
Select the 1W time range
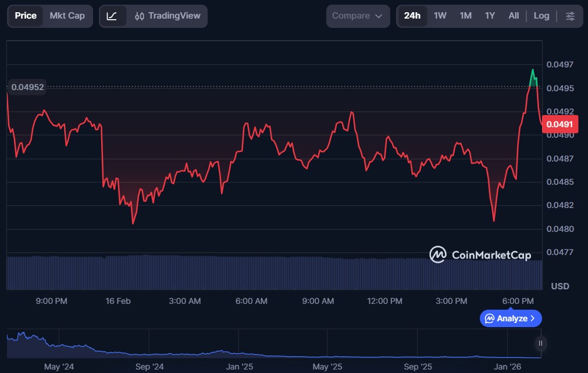click(440, 16)
